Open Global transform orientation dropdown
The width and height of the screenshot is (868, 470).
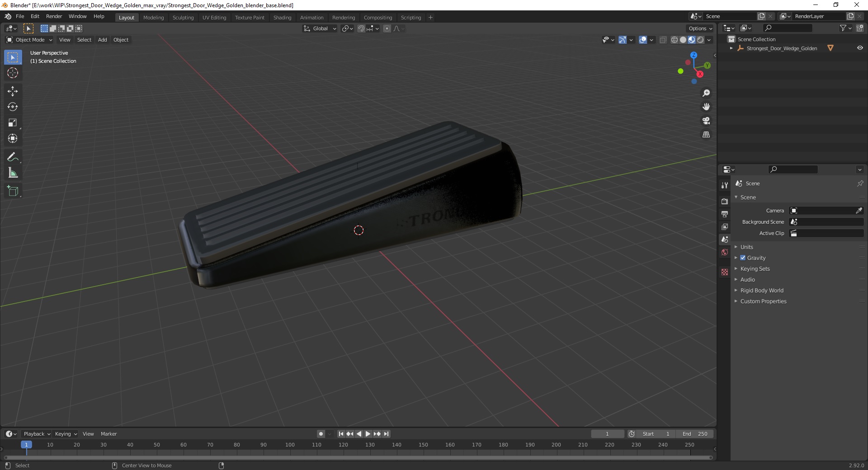(x=320, y=28)
